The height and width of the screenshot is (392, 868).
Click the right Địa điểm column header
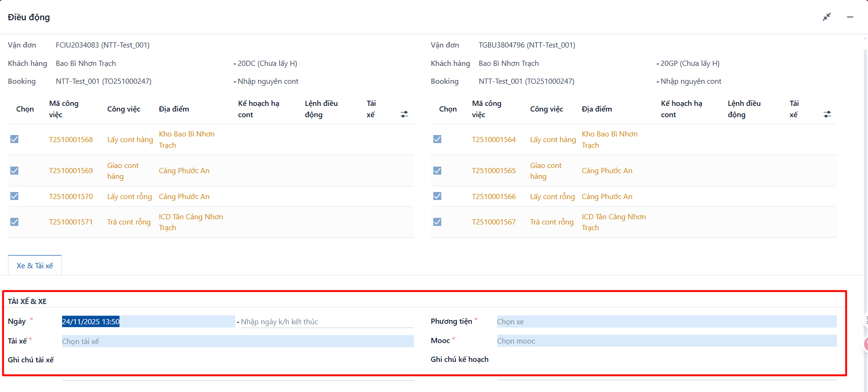[597, 109]
